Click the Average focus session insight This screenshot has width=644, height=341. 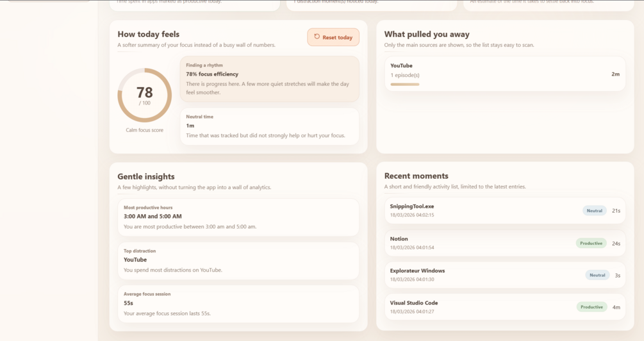click(238, 304)
